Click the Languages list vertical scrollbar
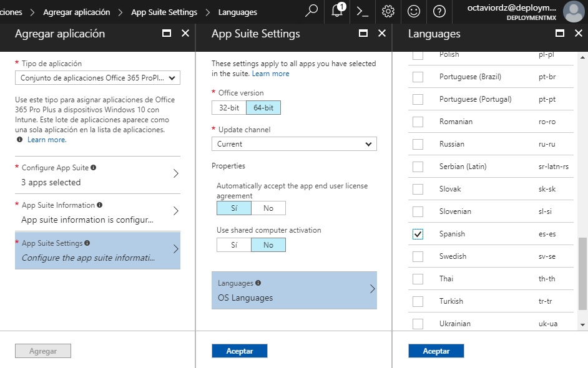This screenshot has width=588, height=368. (x=582, y=274)
